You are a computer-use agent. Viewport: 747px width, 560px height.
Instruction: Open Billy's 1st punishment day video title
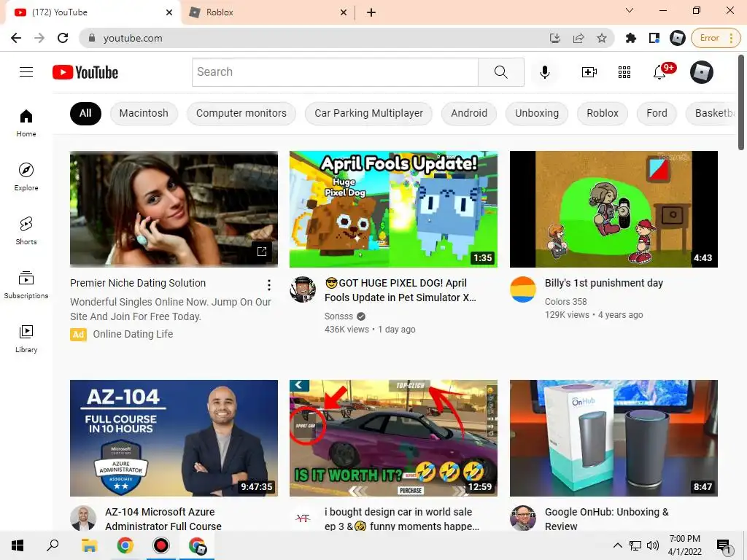tap(603, 283)
